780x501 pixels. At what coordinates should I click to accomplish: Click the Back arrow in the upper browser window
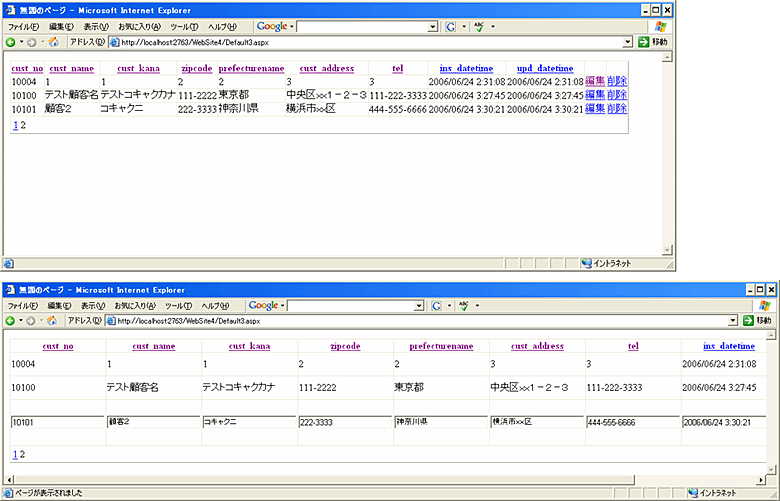tap(12, 43)
